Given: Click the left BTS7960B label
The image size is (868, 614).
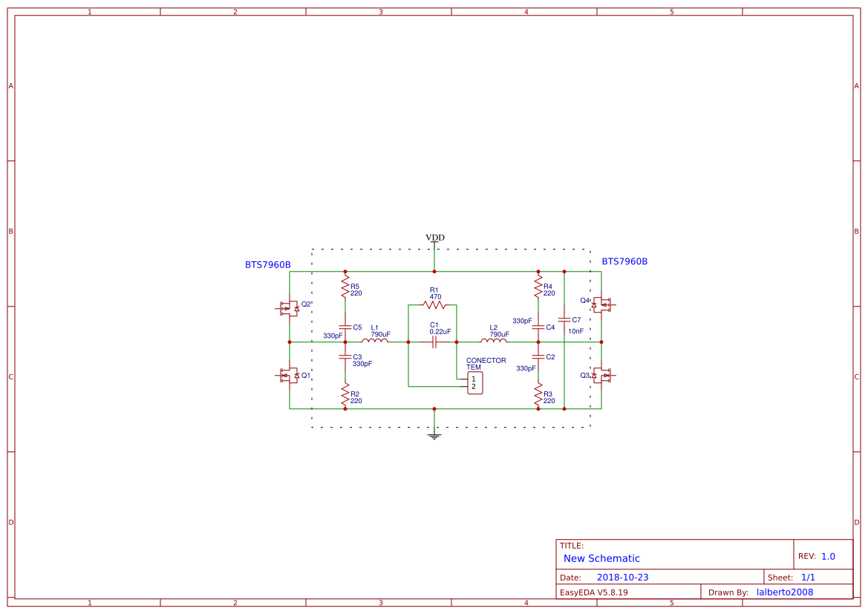Looking at the screenshot, I should coord(267,262).
